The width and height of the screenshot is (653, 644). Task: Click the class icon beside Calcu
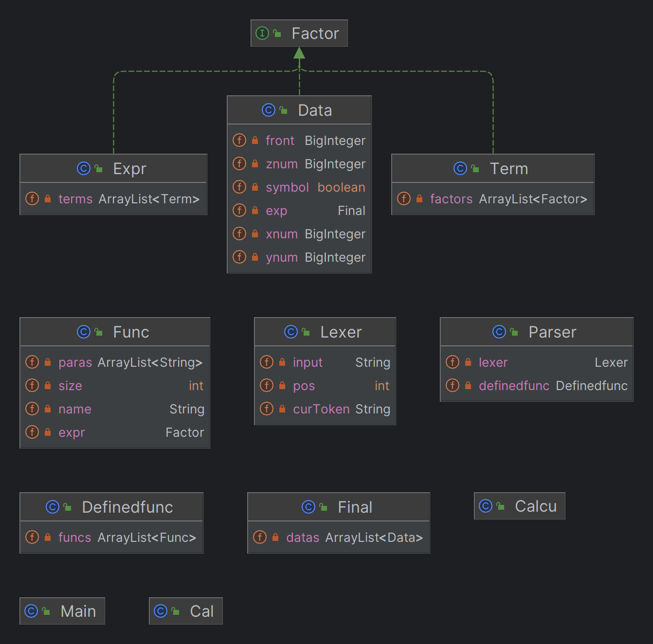pos(486,506)
